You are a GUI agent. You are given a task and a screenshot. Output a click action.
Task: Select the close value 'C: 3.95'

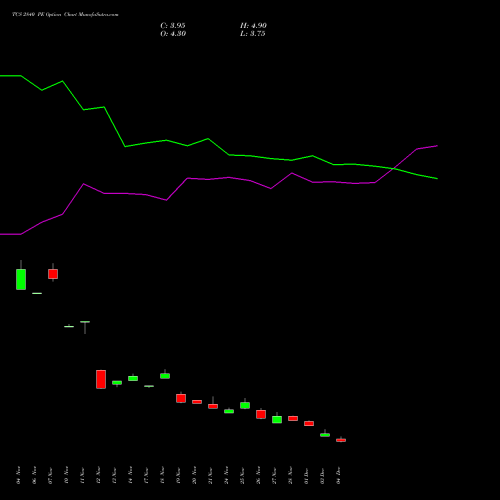click(x=173, y=26)
